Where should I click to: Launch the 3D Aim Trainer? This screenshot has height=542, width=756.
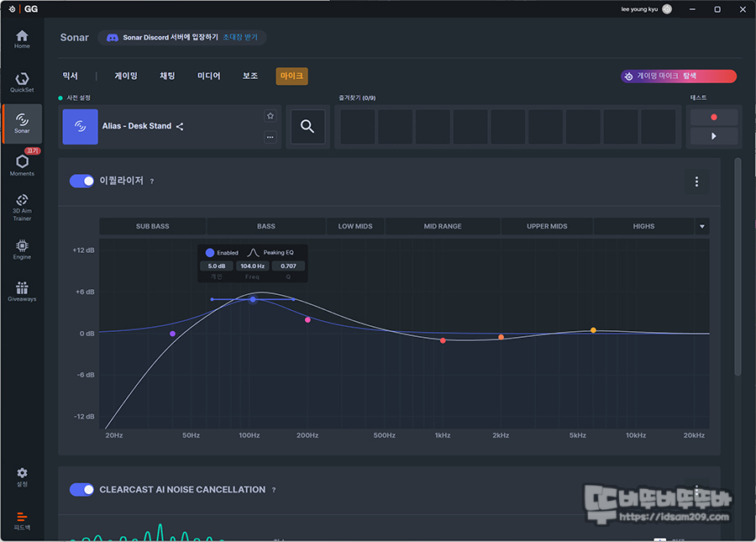point(22,208)
